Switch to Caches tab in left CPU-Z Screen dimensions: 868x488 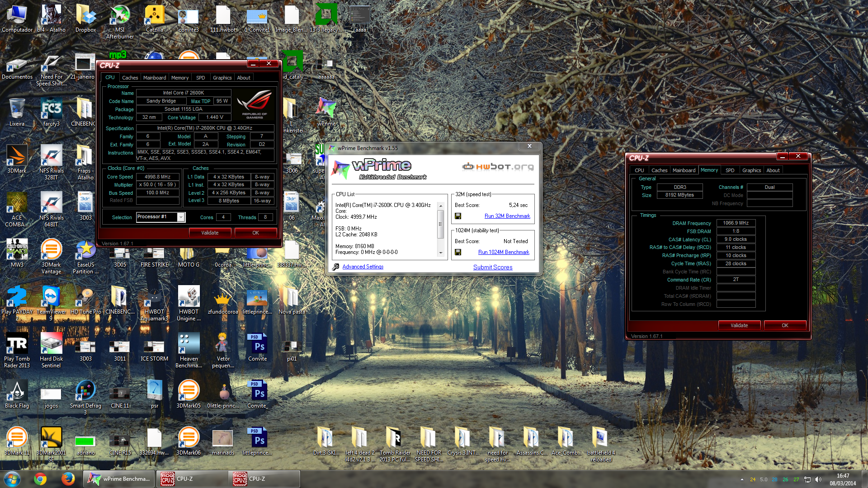pyautogui.click(x=130, y=78)
